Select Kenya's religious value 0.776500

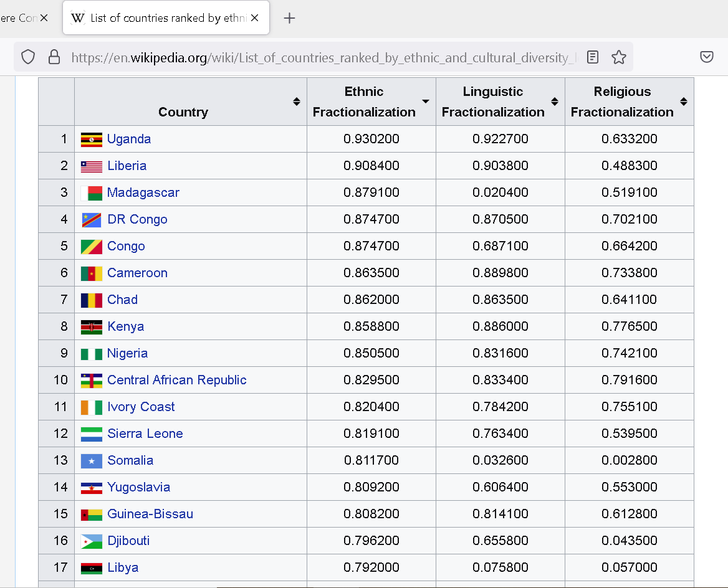click(x=630, y=327)
